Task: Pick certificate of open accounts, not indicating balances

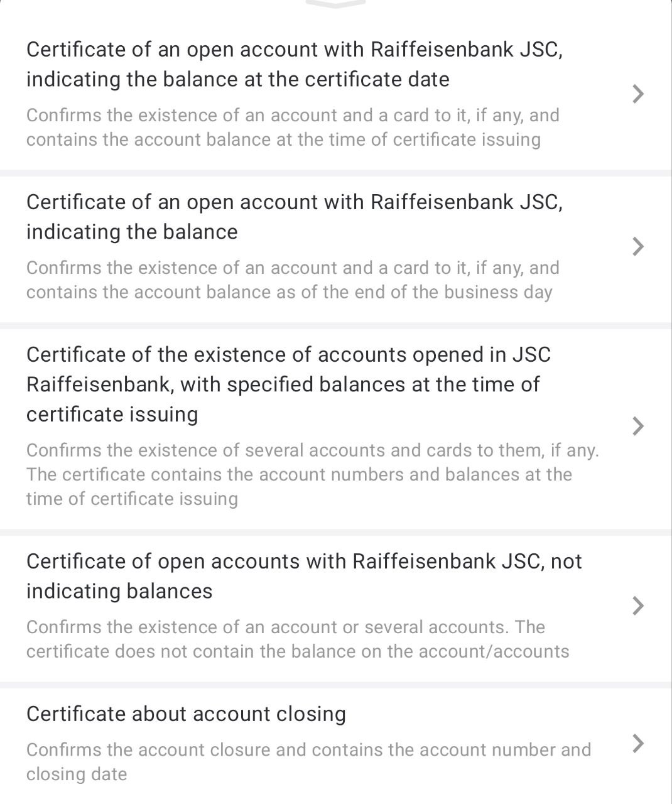Action: coord(304,561)
